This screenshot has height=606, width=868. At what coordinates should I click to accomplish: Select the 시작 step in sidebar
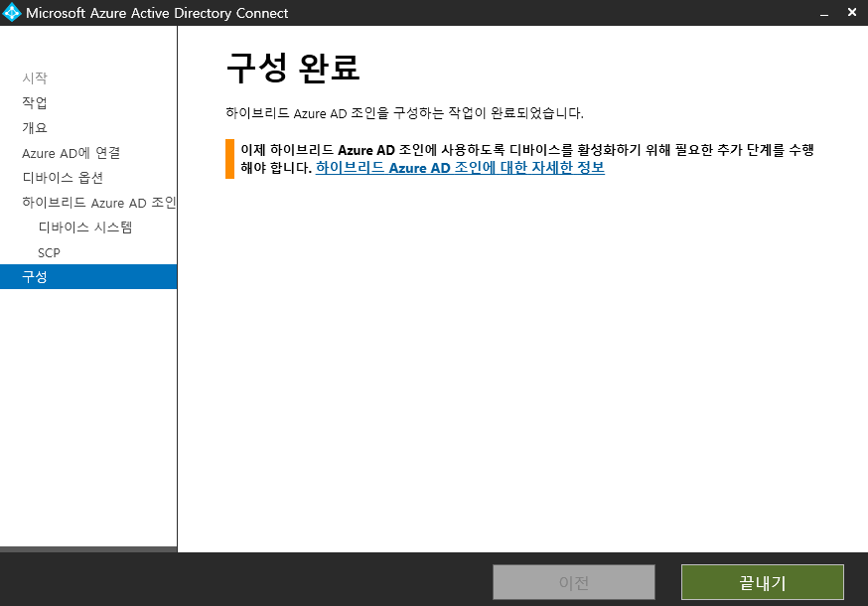pos(35,77)
